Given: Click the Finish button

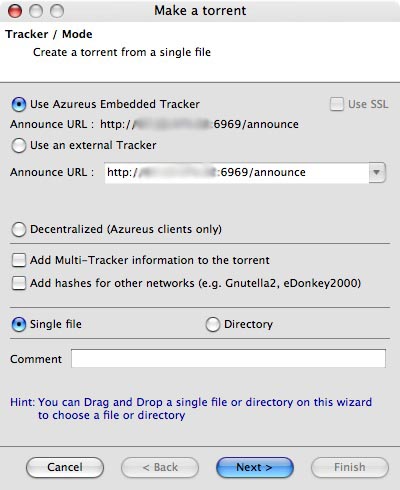Looking at the screenshot, I should 350,467.
